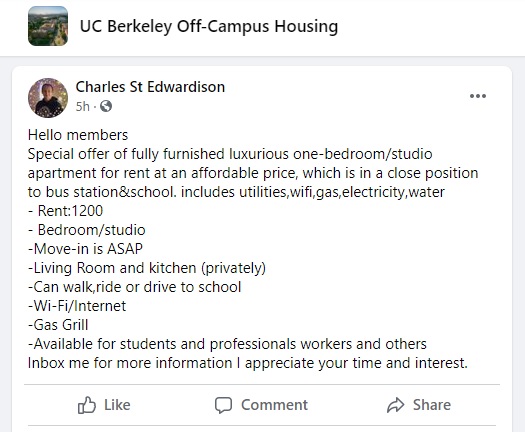Open the post options three-dot menu
525x432 pixels.
[x=478, y=96]
